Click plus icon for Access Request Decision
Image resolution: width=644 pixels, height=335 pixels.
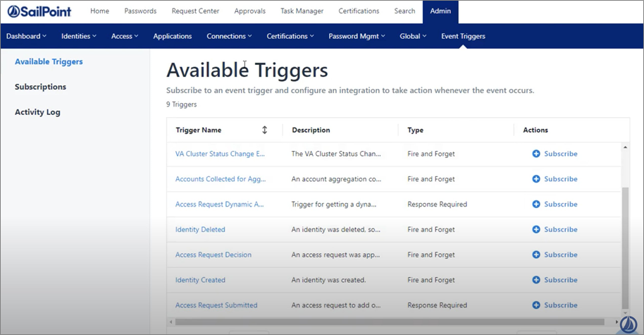[x=536, y=255]
